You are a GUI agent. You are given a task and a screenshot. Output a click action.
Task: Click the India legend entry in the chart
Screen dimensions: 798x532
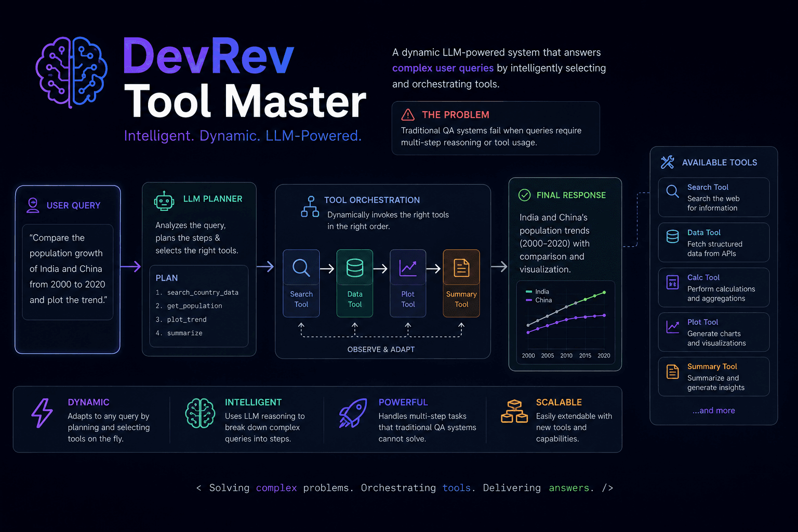[x=537, y=291]
